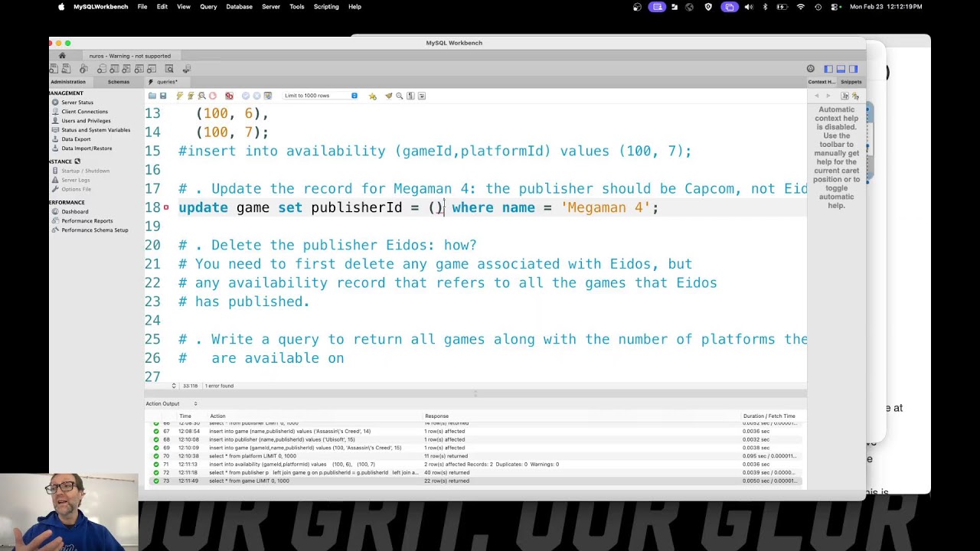
Task: Select output row 71 insert into availability
Action: point(475,465)
